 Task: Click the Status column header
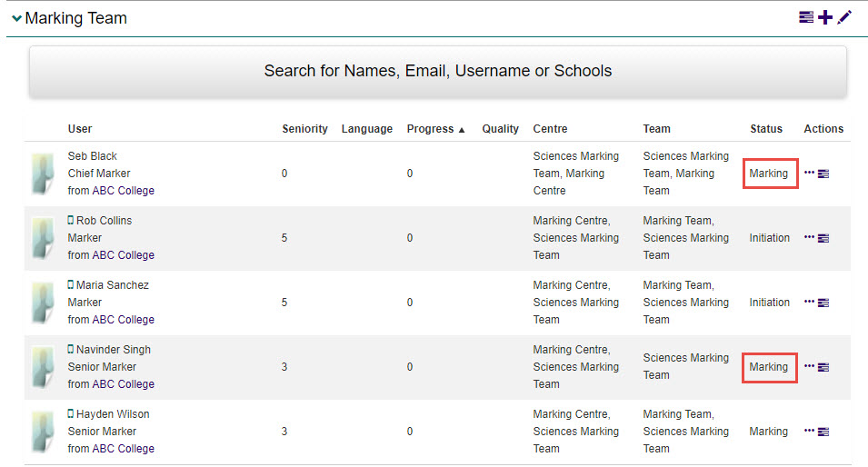coord(765,129)
